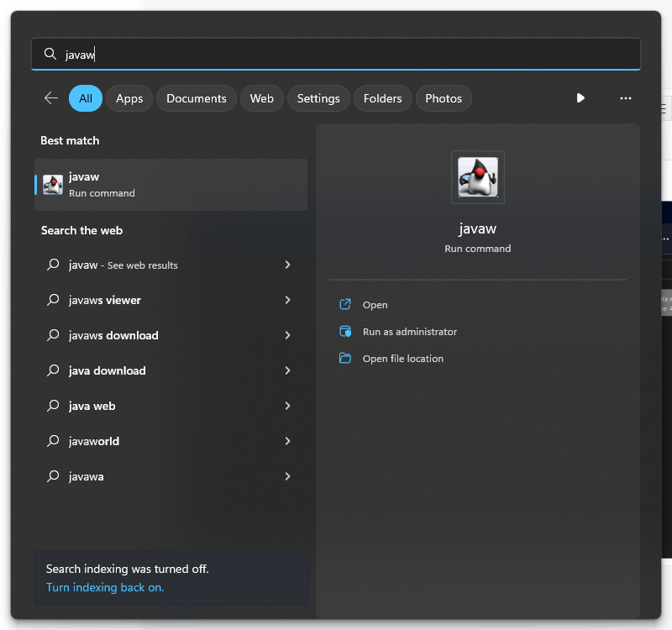
Task: Click the 'javaws viewer' suggestion text
Action: point(104,300)
